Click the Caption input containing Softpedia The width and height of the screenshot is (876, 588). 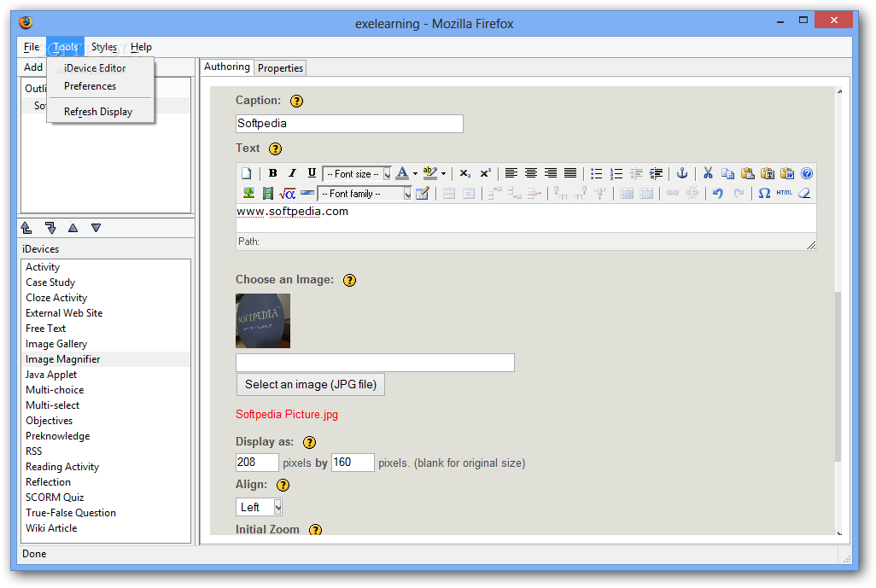[x=349, y=124]
